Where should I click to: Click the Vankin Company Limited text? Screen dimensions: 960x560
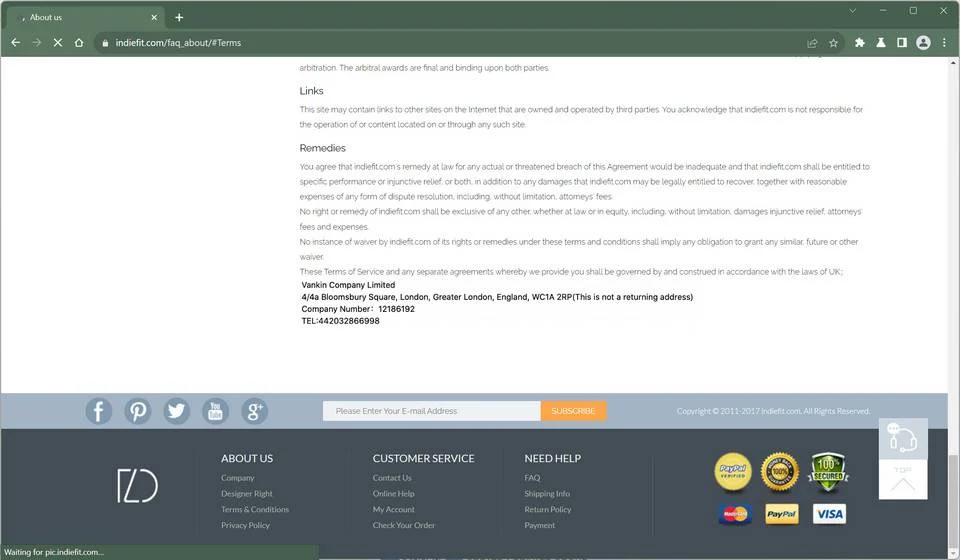[x=348, y=285]
